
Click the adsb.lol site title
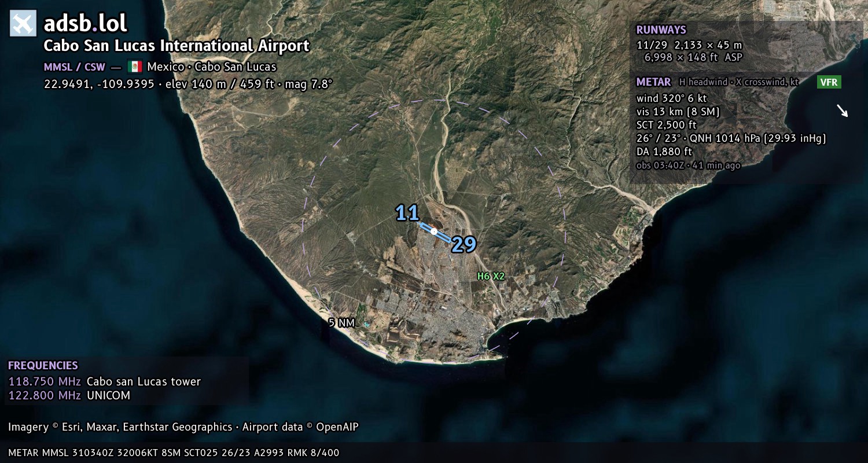[86, 24]
